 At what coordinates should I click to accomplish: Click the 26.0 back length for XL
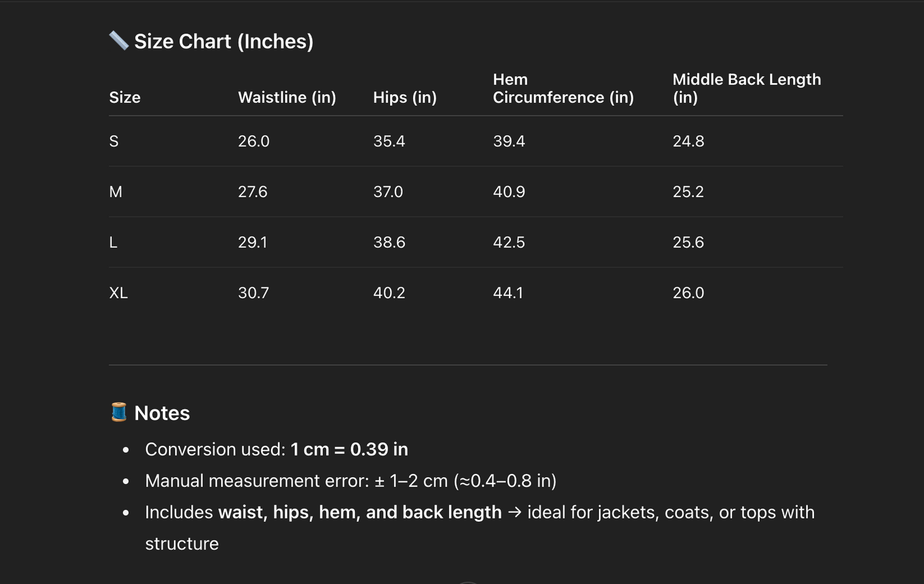(x=688, y=293)
